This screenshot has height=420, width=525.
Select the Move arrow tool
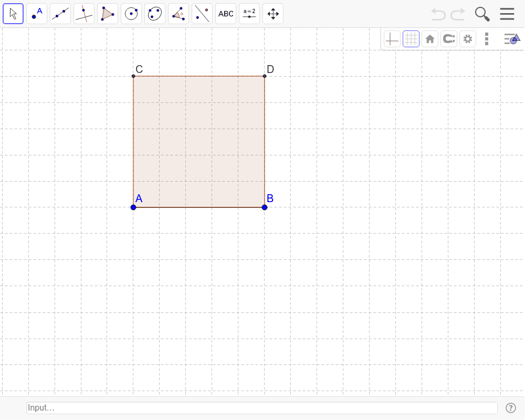click(x=13, y=14)
